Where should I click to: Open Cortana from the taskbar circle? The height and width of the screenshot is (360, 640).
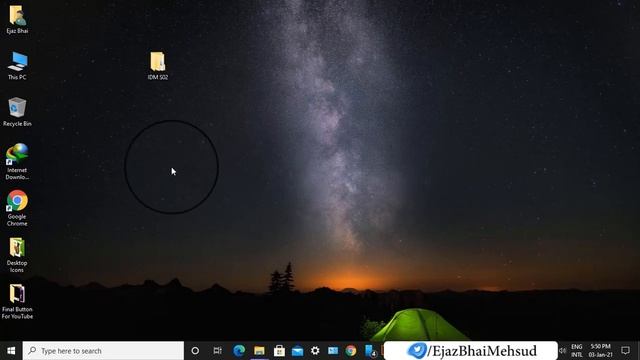pos(195,351)
